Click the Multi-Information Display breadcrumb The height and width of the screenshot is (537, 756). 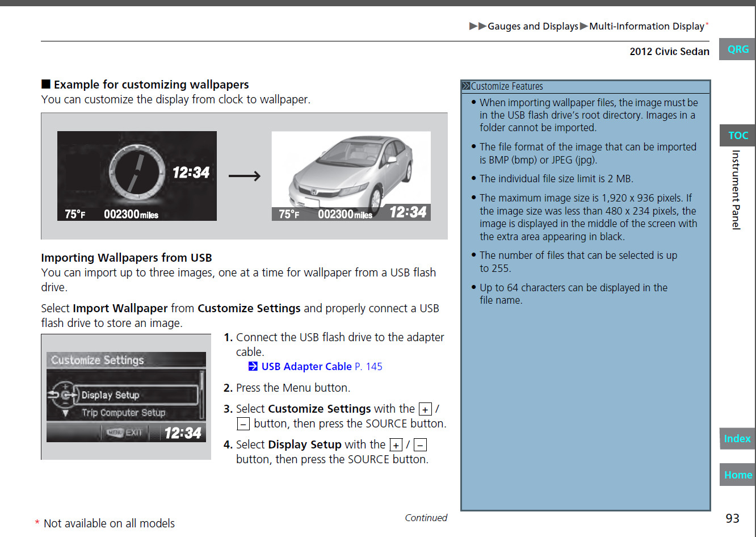click(646, 26)
